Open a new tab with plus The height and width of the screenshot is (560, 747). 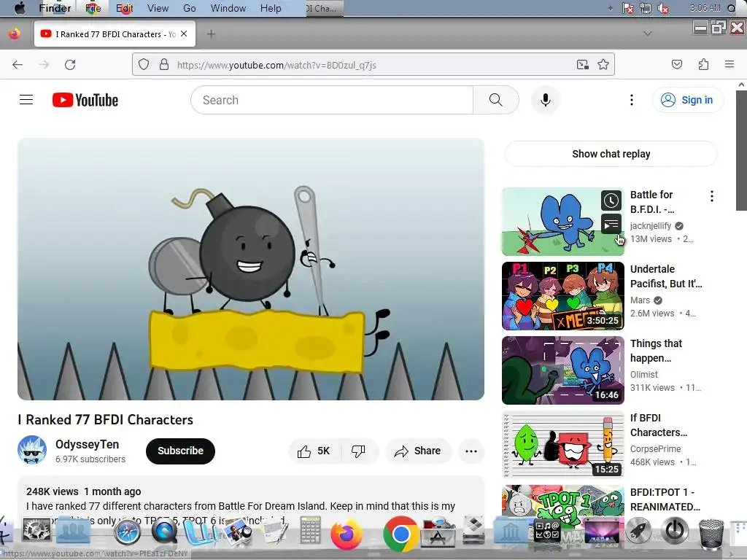coord(211,34)
